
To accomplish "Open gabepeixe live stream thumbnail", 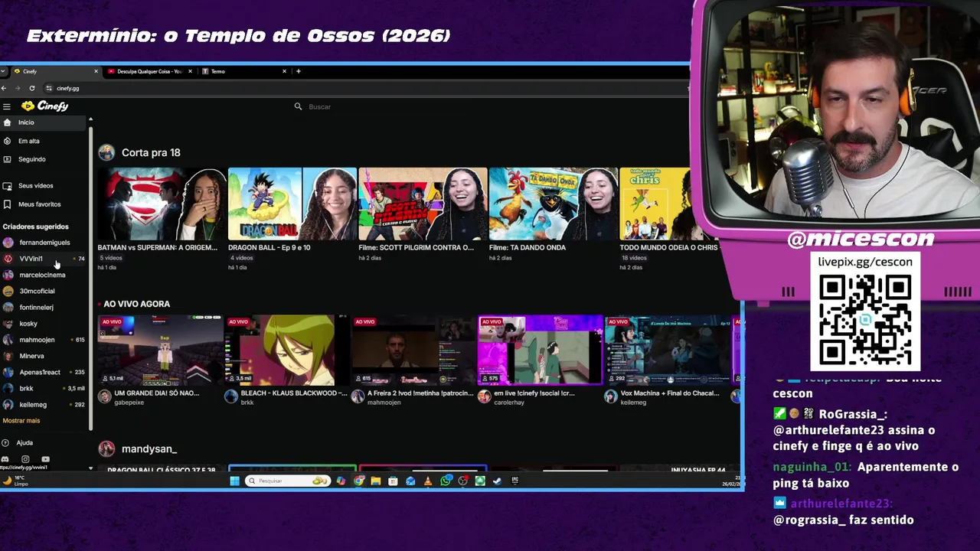I will tap(160, 350).
